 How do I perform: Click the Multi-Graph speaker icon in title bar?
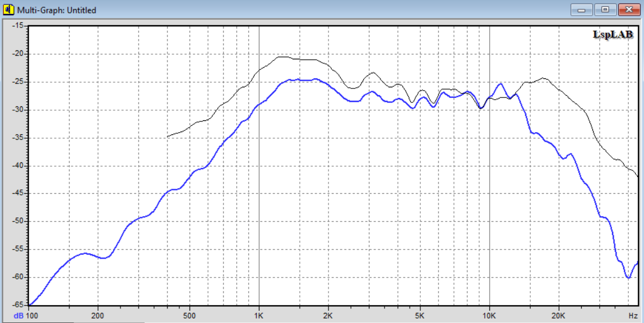[8, 10]
